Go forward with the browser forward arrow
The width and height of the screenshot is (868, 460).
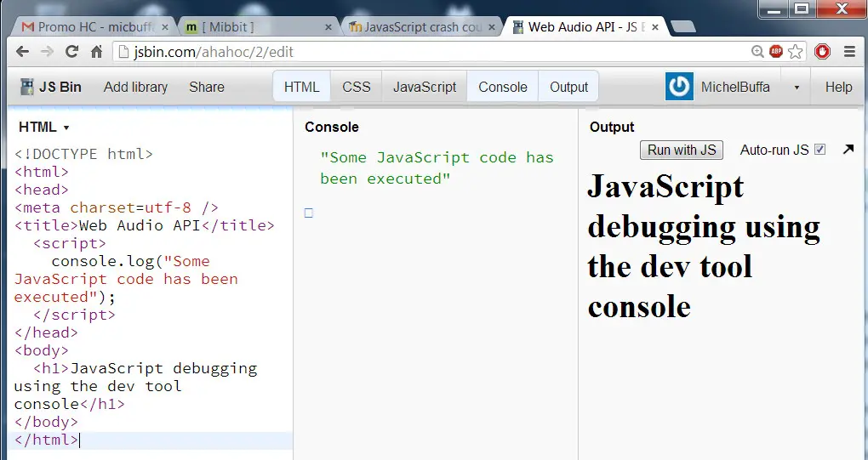coord(47,52)
